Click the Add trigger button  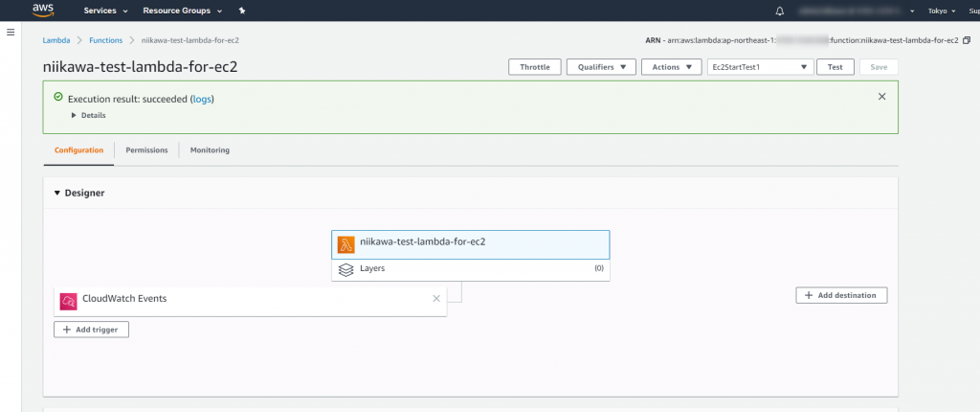(x=91, y=330)
